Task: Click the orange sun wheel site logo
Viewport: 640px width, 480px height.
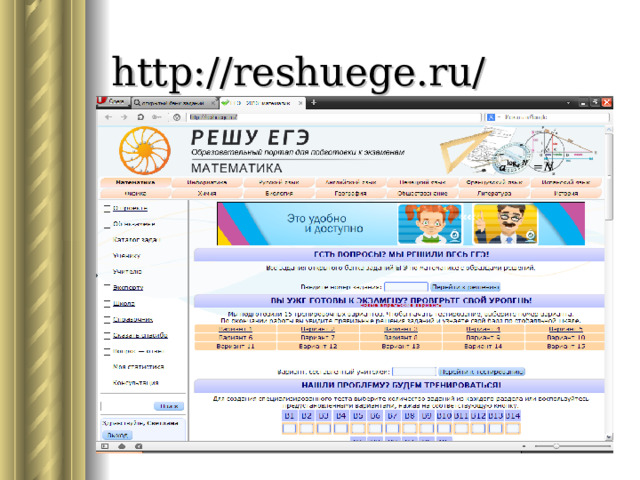Action: [145, 150]
